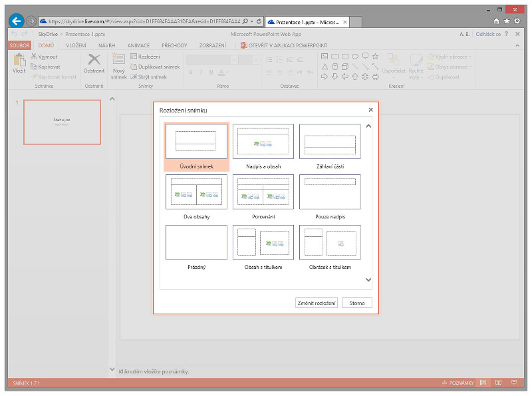
Task: Click Duplikovat snímek icon
Action: pos(134,67)
